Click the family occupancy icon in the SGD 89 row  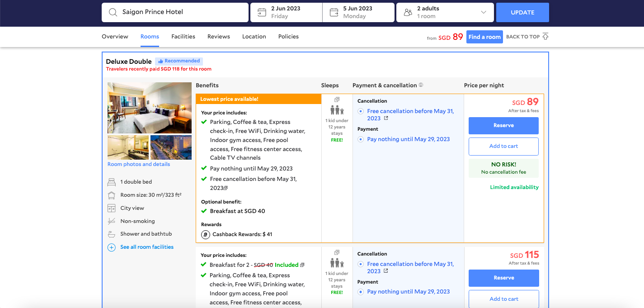(337, 110)
